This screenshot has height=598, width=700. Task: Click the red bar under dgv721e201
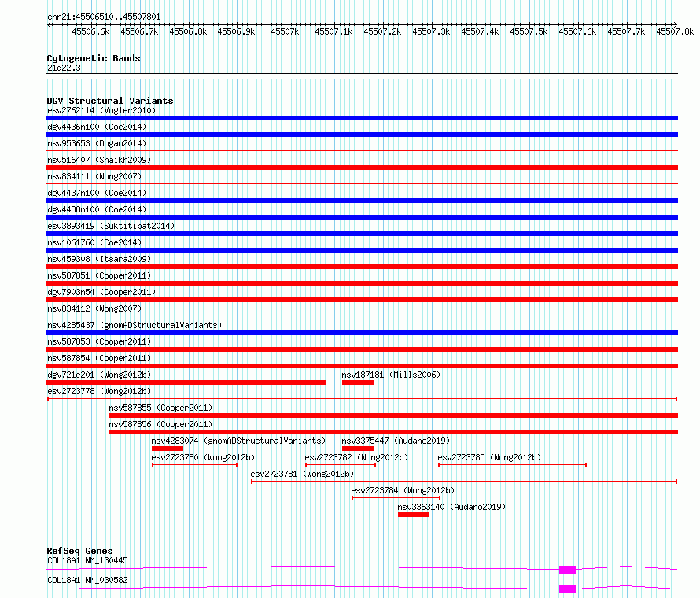(x=186, y=382)
